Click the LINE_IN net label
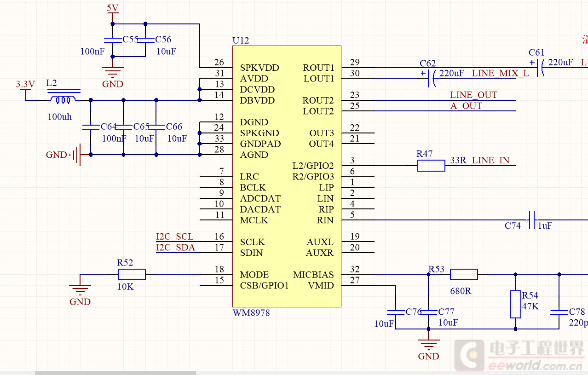Viewport: 588px width, 375px height. tap(490, 161)
